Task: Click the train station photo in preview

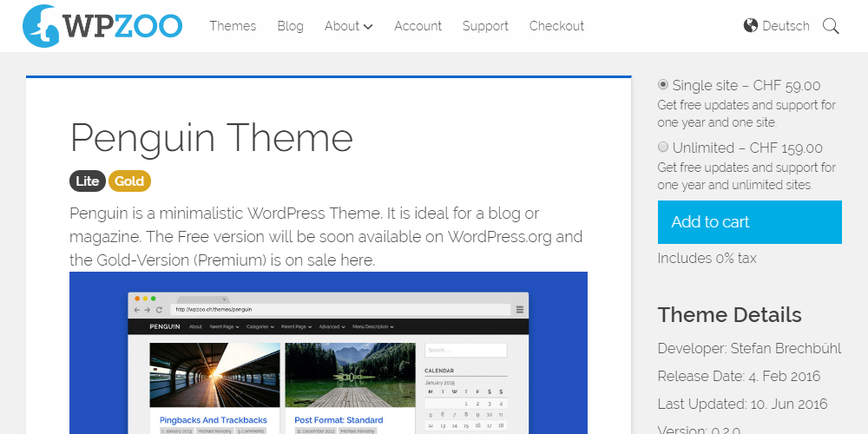Action: (x=214, y=375)
